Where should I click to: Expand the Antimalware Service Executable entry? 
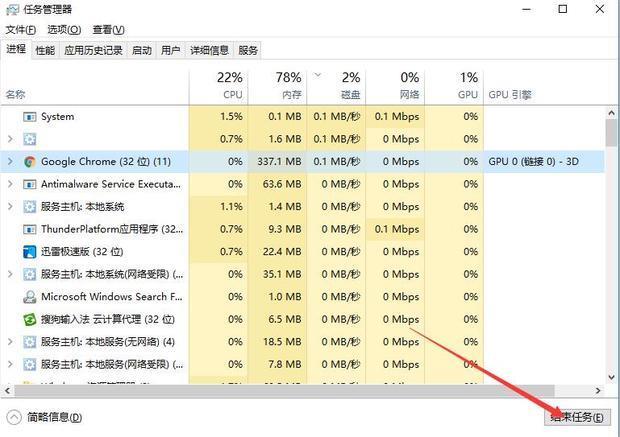[10, 184]
